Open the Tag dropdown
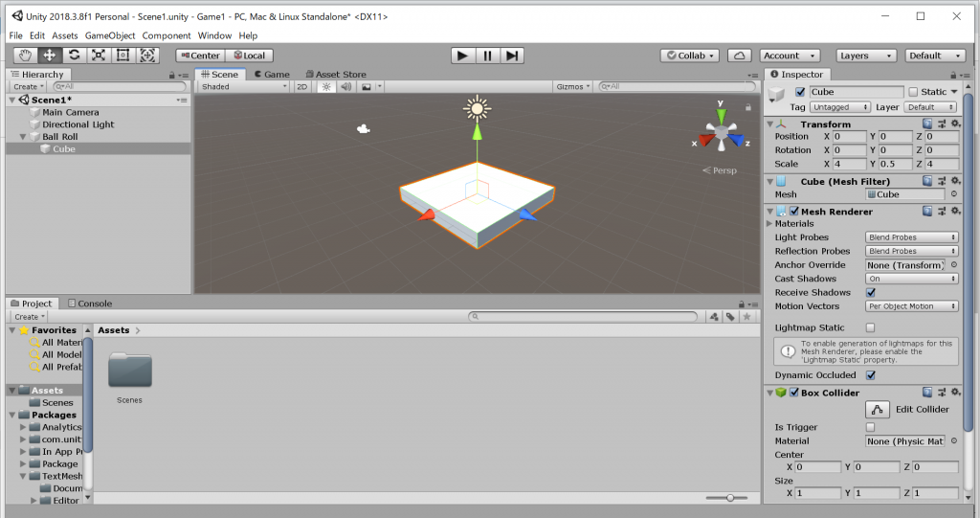980x518 pixels. point(840,107)
